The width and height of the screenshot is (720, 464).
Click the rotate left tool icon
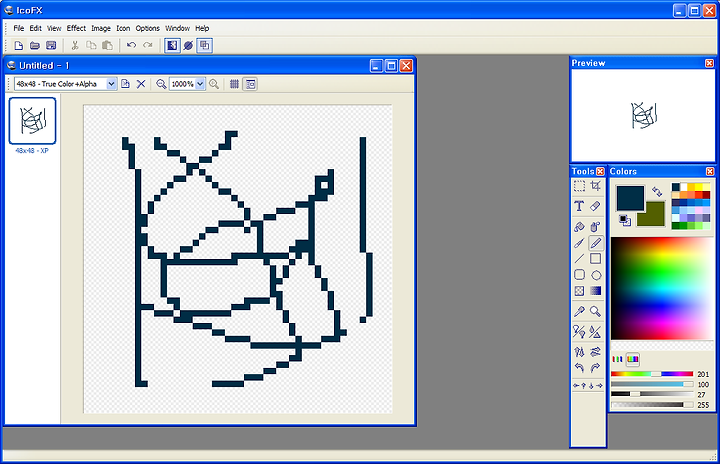tap(579, 368)
